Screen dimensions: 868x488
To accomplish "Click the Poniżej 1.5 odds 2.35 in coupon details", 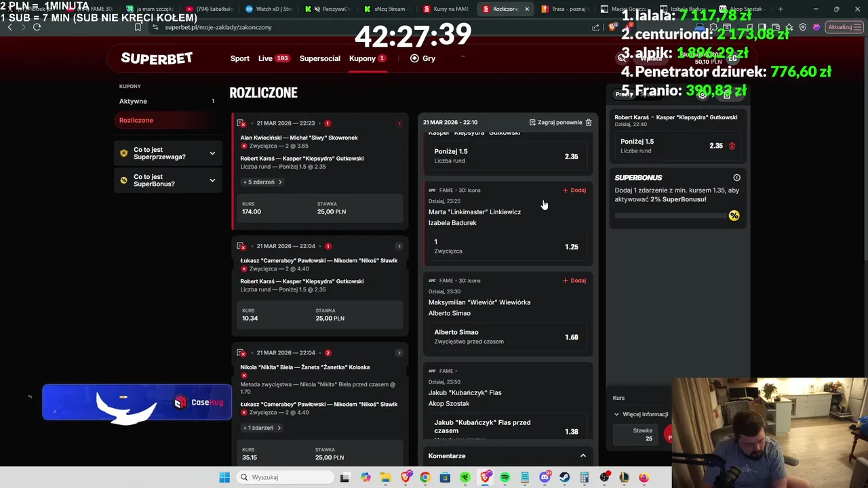I will coord(507,156).
